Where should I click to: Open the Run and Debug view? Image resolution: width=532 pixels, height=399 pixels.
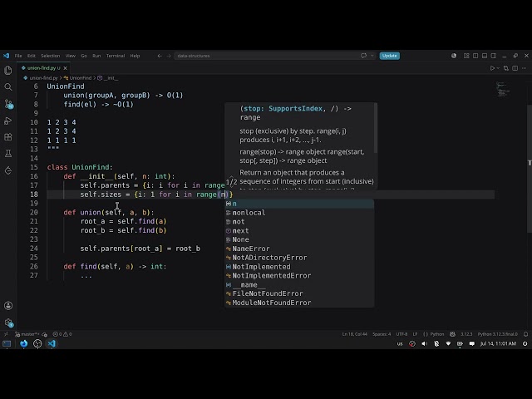8,121
